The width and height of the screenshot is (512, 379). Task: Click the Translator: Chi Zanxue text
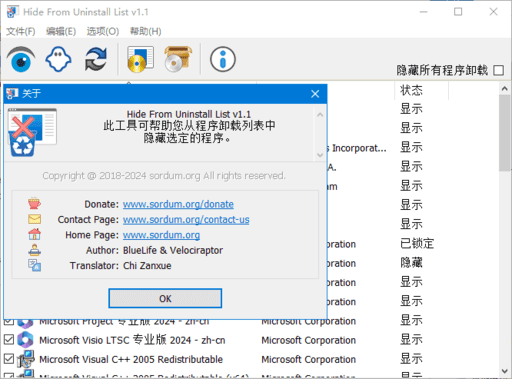(120, 266)
